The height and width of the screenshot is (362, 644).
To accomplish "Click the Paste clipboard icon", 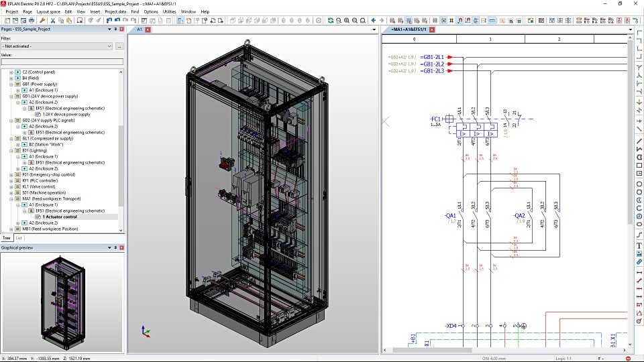I will tap(68, 20).
